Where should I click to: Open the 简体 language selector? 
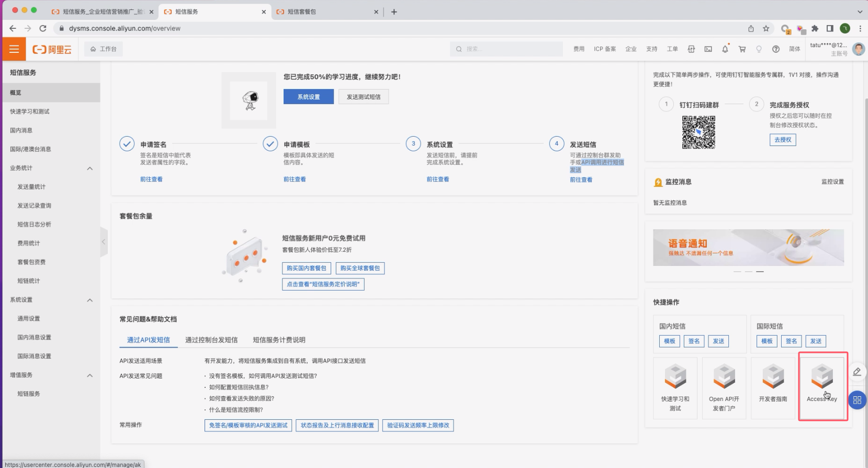click(x=795, y=49)
